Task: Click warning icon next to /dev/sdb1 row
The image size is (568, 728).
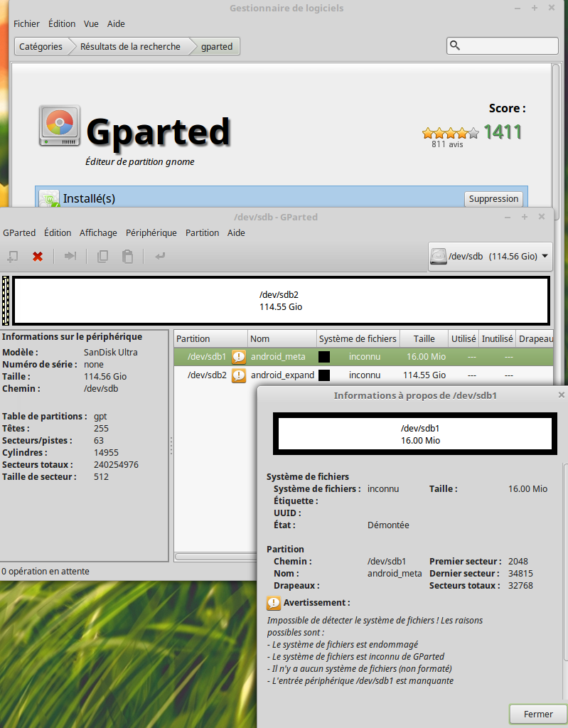Action: [x=239, y=357]
